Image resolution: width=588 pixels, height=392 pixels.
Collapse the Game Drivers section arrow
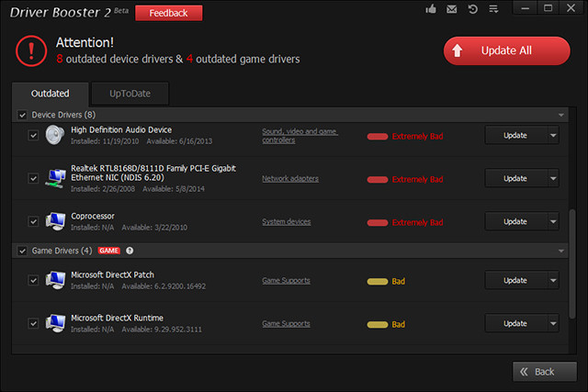click(561, 251)
